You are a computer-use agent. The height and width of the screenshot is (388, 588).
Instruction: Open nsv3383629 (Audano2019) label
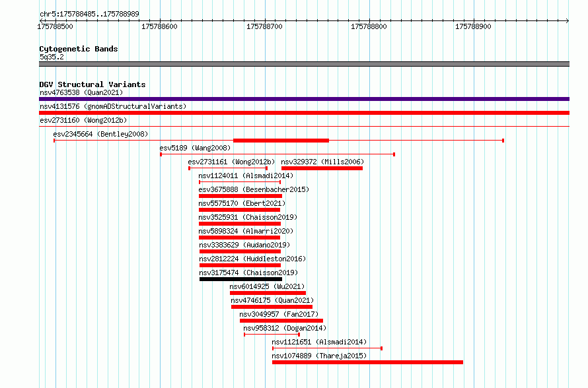pyautogui.click(x=244, y=245)
